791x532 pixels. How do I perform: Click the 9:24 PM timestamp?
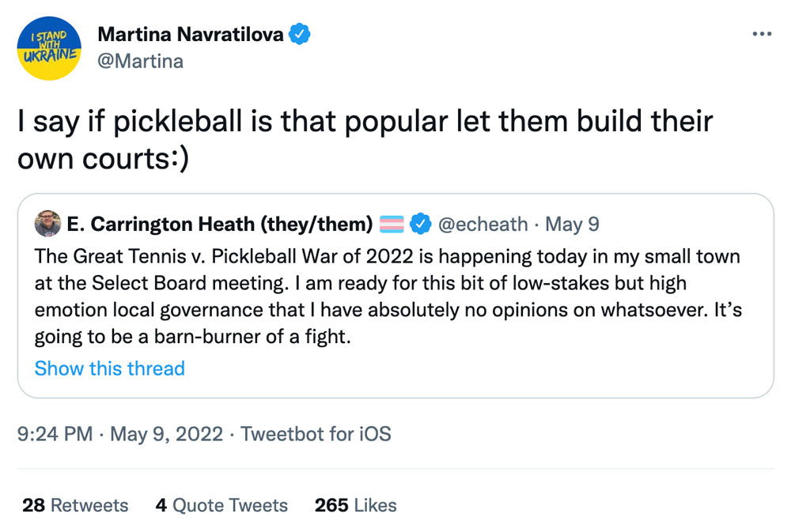pos(55,434)
